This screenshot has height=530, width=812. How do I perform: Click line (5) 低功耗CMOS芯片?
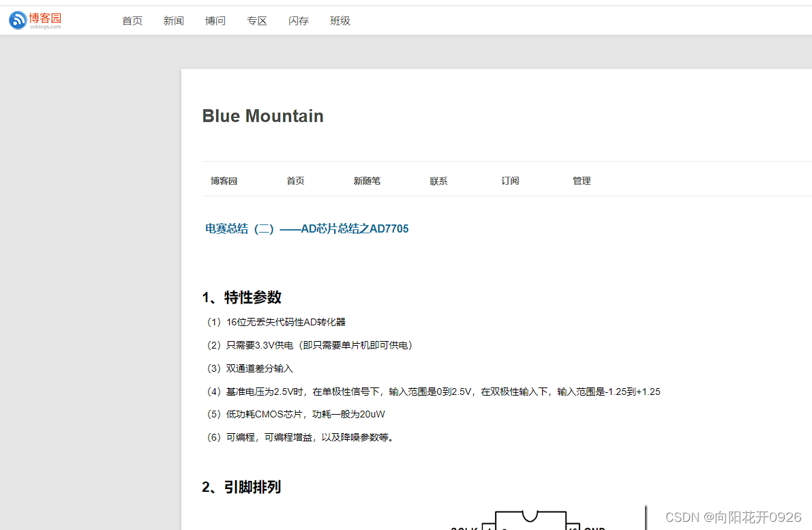pyautogui.click(x=295, y=414)
